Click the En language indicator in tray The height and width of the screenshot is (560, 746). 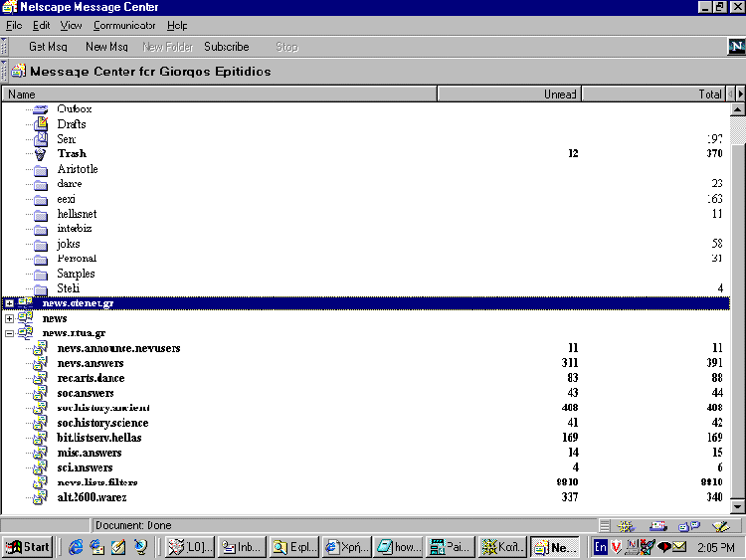coord(601,547)
